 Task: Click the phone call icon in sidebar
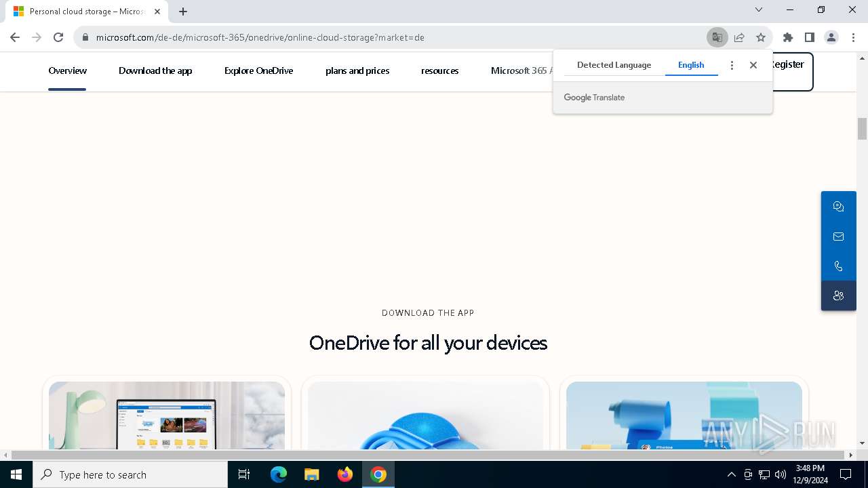(x=839, y=266)
